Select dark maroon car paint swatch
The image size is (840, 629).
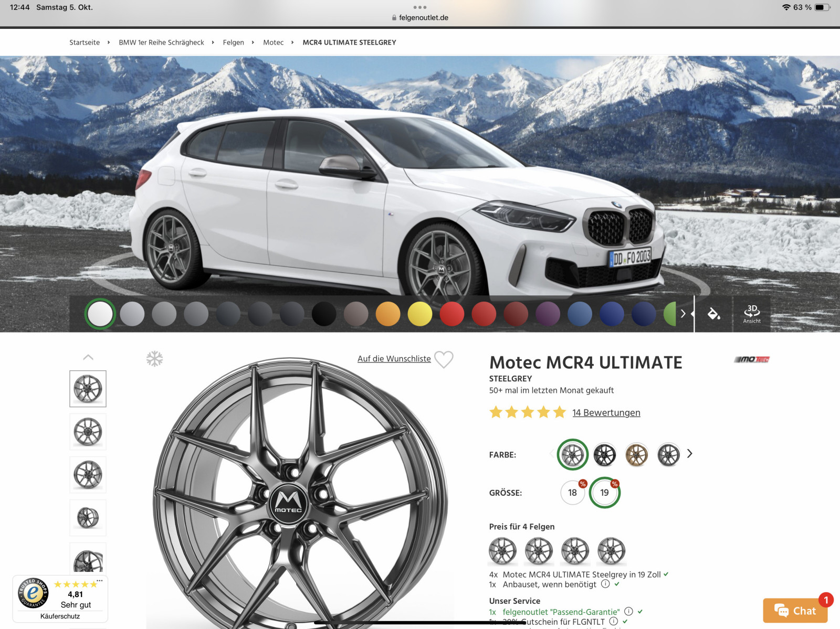516,314
